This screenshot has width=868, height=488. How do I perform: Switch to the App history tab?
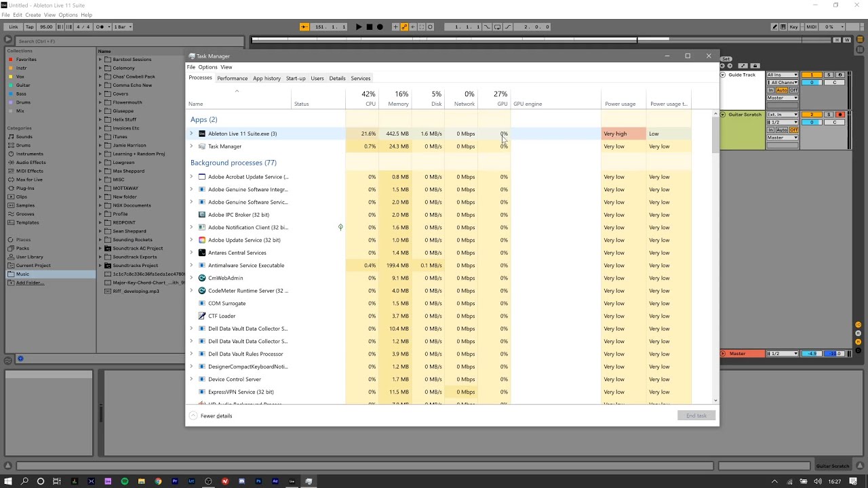(267, 79)
